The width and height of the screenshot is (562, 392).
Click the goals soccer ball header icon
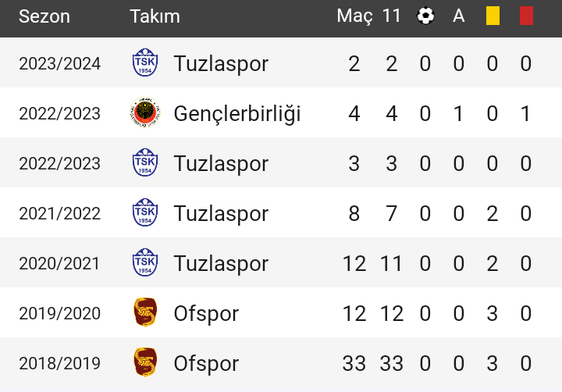click(425, 16)
